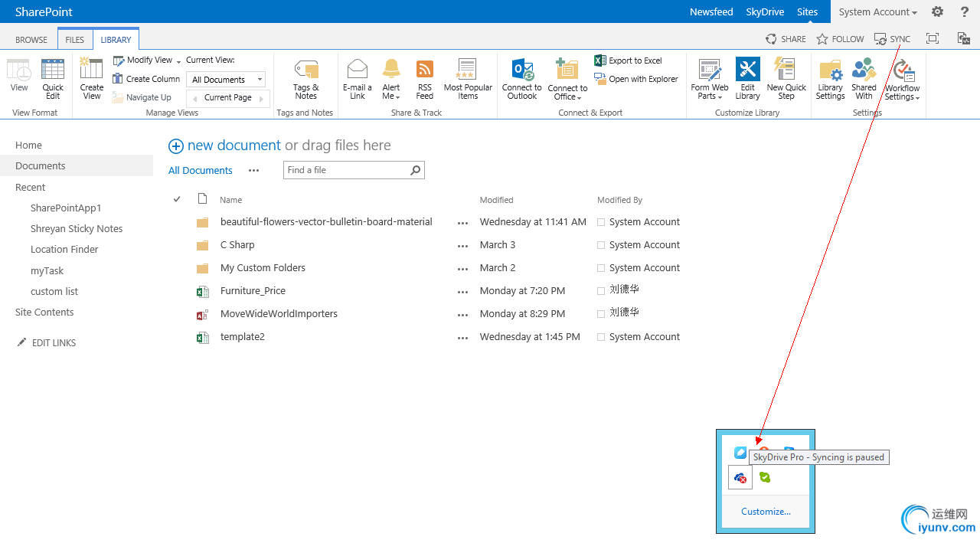Open ellipsis menu for template2
980x540 pixels.
[462, 338]
